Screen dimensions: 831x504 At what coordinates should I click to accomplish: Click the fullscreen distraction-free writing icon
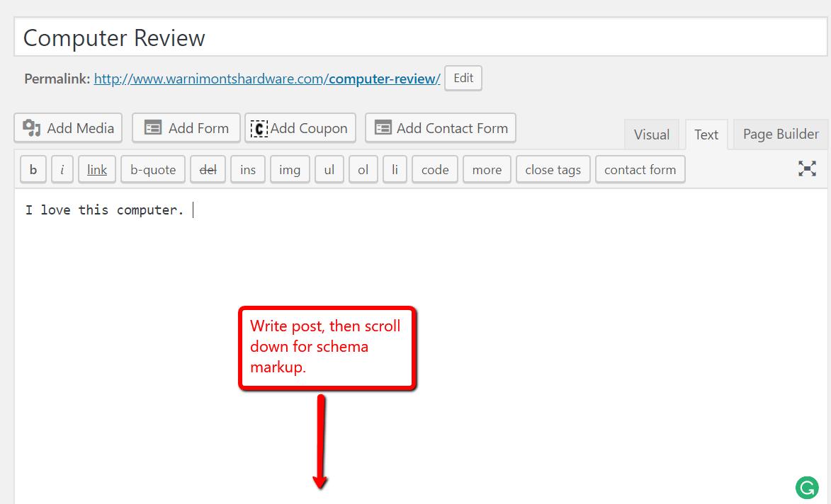(x=807, y=169)
